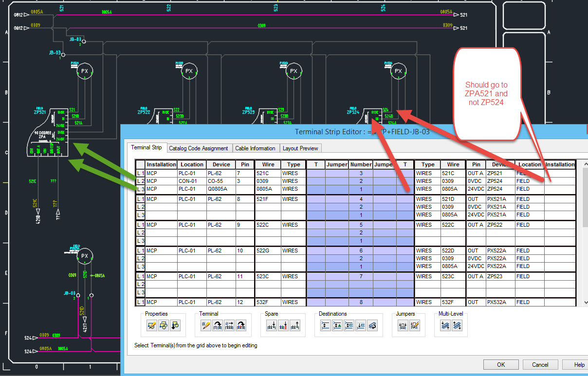The image size is (588, 376).
Task: Dismiss the editor via Cancel button
Action: pyautogui.click(x=540, y=364)
